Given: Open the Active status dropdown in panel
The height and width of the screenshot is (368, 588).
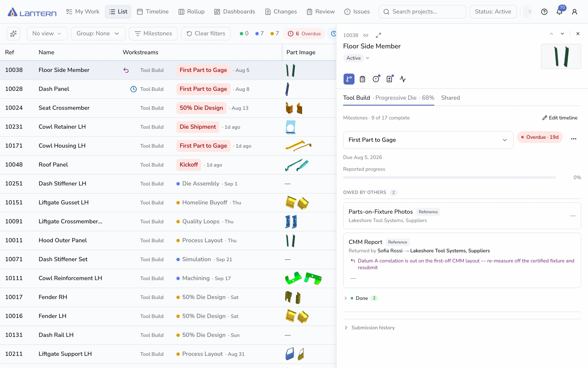Looking at the screenshot, I should [x=356, y=58].
